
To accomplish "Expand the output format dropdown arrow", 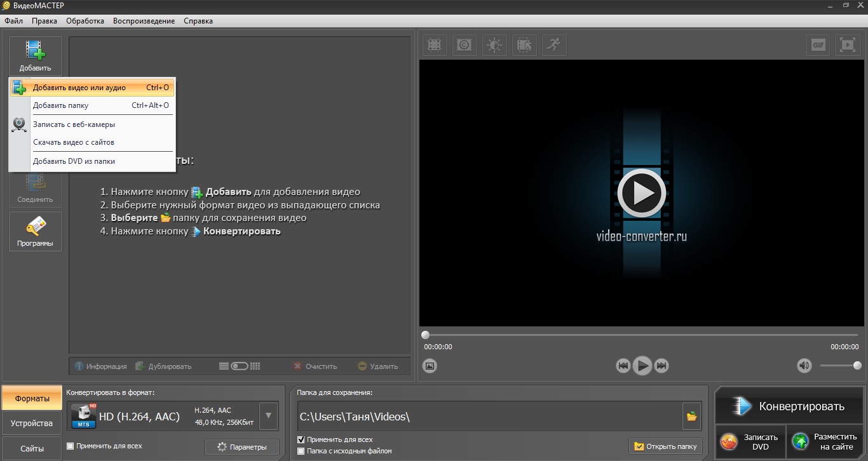I will click(269, 417).
